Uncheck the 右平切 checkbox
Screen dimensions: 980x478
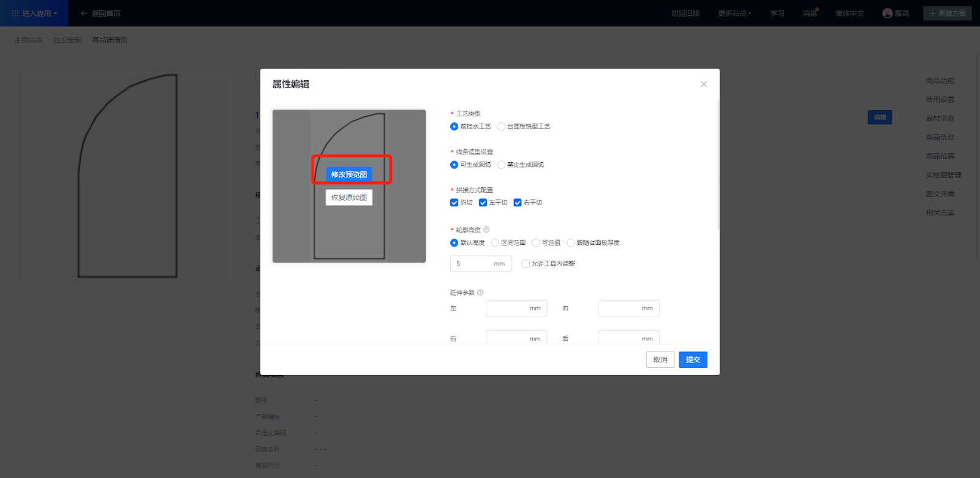pyautogui.click(x=518, y=203)
